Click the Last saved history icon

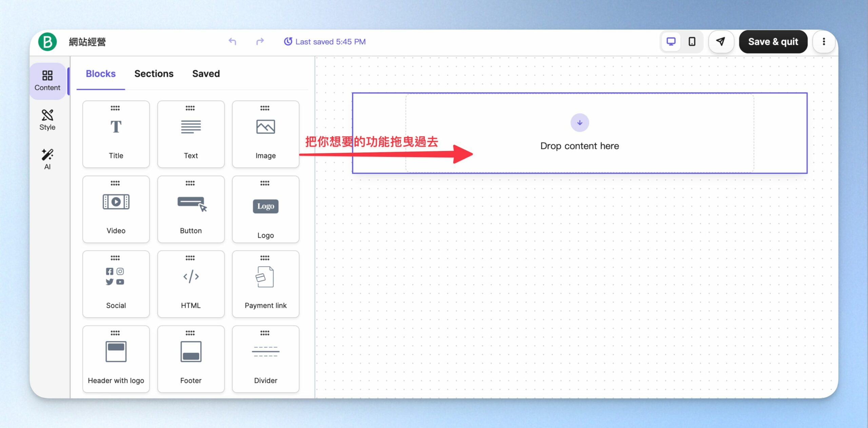pyautogui.click(x=288, y=41)
